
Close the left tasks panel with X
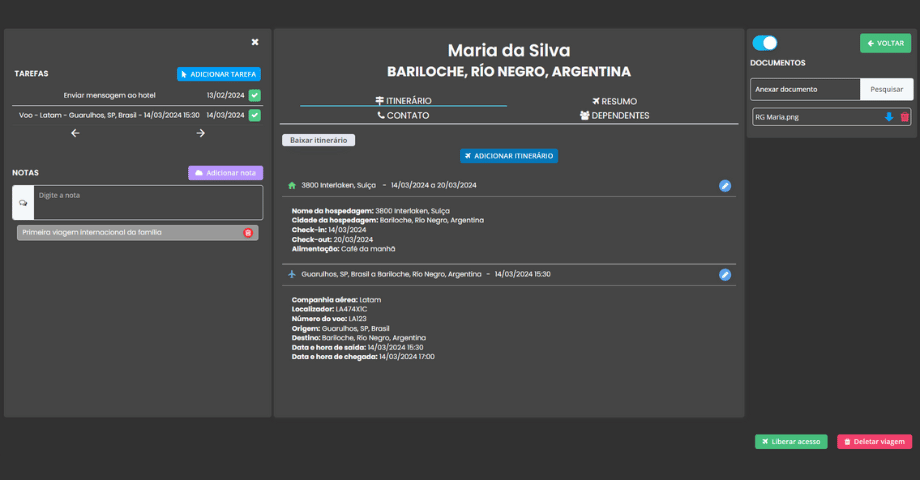[x=255, y=42]
